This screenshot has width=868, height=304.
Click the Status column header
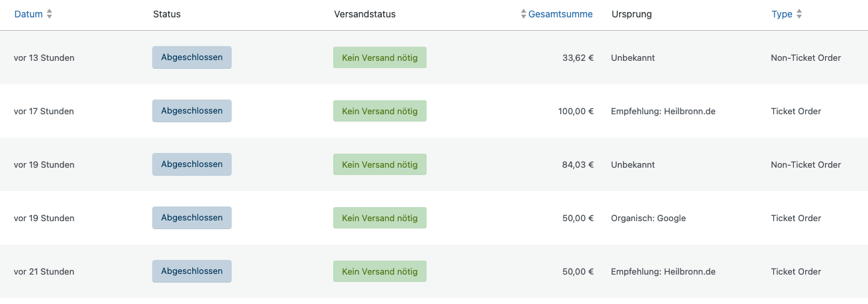pyautogui.click(x=167, y=14)
